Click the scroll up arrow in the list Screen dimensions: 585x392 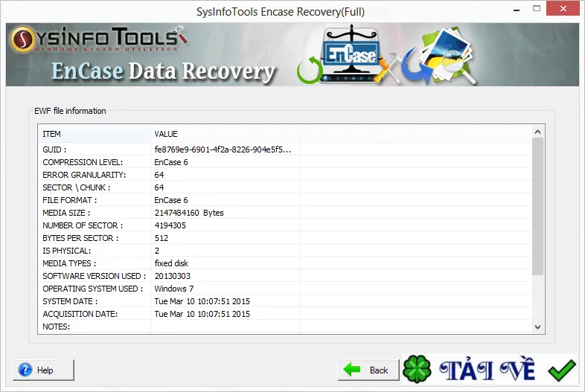[537, 132]
